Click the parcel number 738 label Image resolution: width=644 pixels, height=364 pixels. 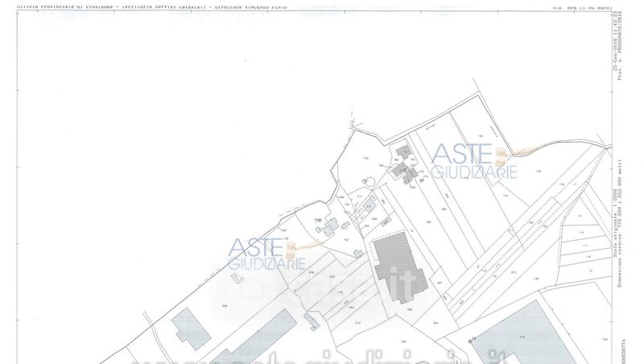tap(317, 219)
